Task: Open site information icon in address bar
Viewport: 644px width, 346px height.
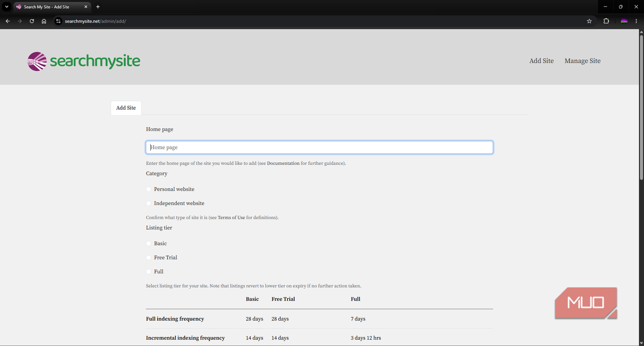Action: 59,21
